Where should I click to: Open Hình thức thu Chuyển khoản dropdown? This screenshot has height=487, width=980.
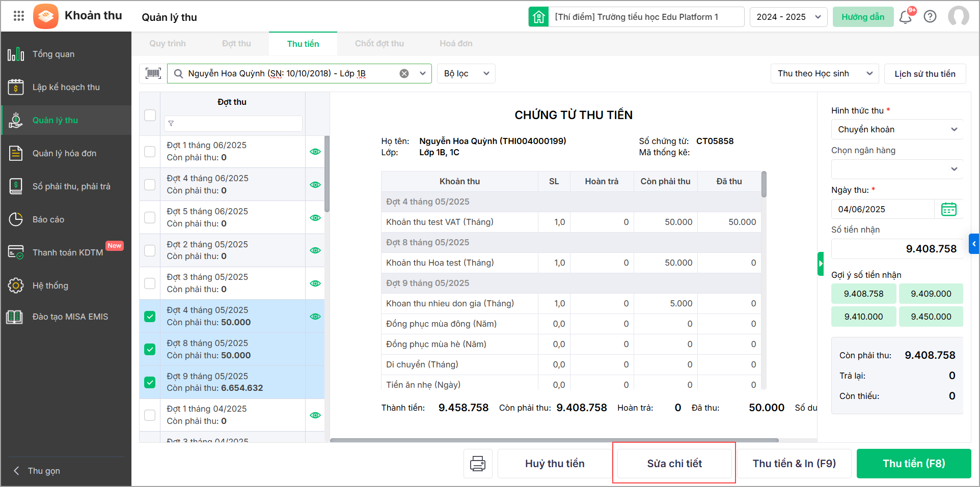tap(897, 129)
